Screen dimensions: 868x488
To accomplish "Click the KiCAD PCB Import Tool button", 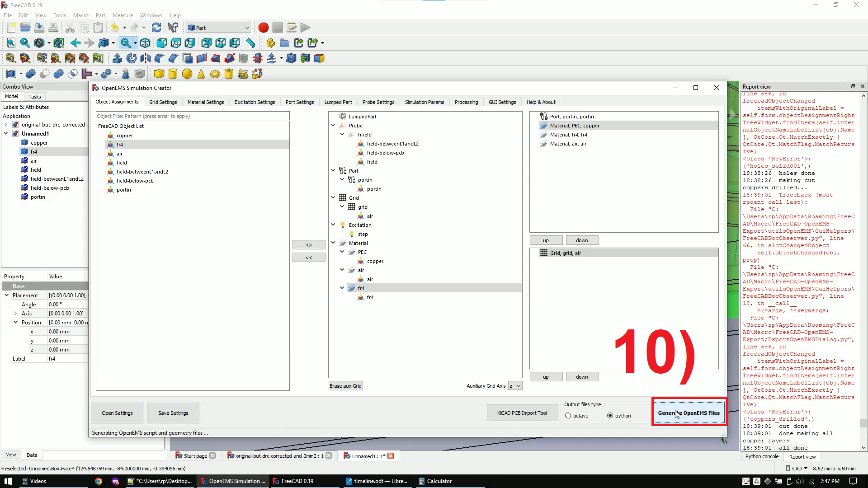I will click(522, 413).
